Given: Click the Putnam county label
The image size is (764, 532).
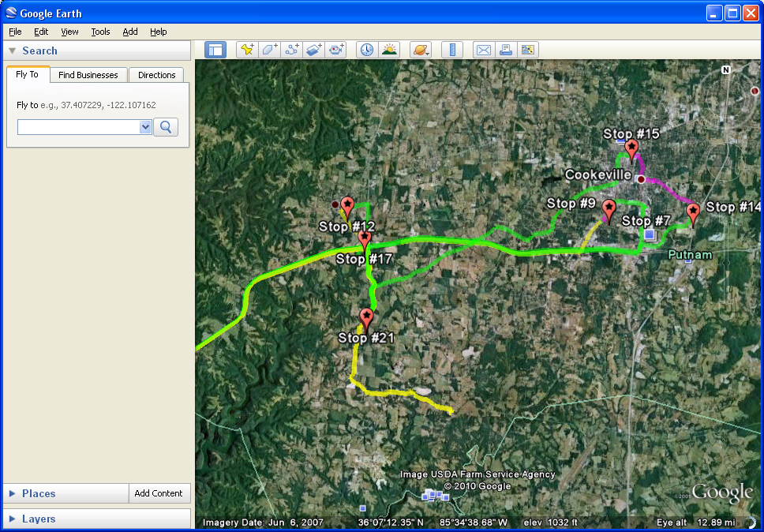Looking at the screenshot, I should 690,254.
